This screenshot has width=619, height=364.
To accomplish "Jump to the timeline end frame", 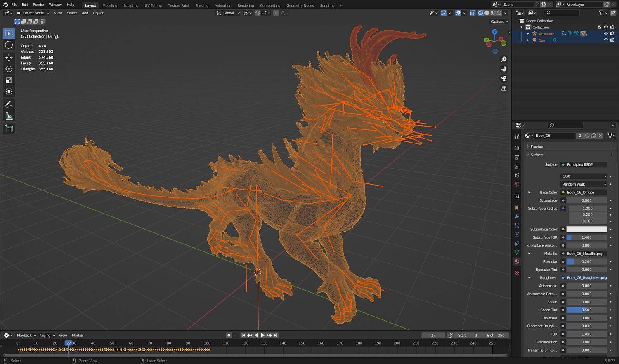I will [x=276, y=335].
